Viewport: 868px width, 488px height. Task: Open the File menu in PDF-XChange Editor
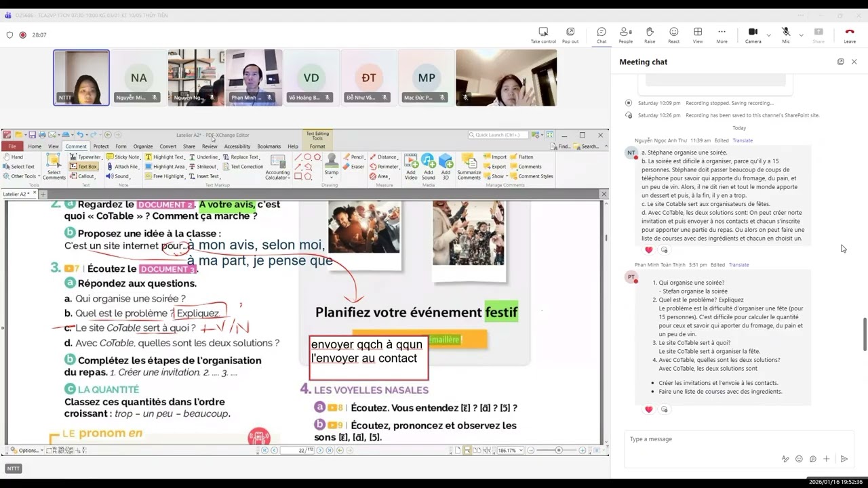click(12, 146)
